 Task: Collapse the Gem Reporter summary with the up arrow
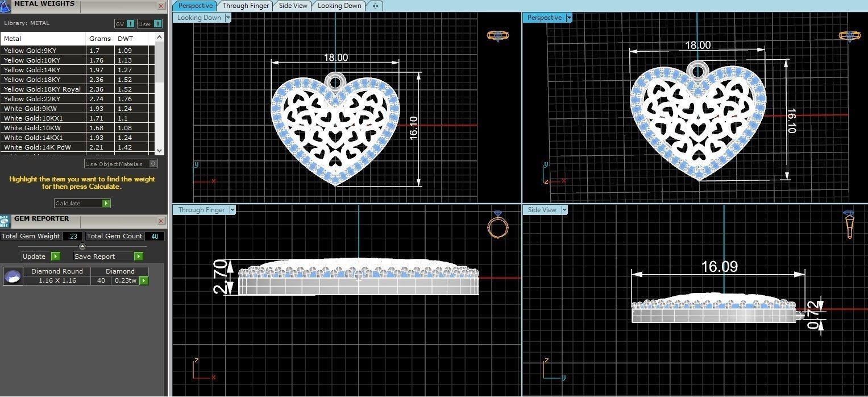[x=82, y=246]
